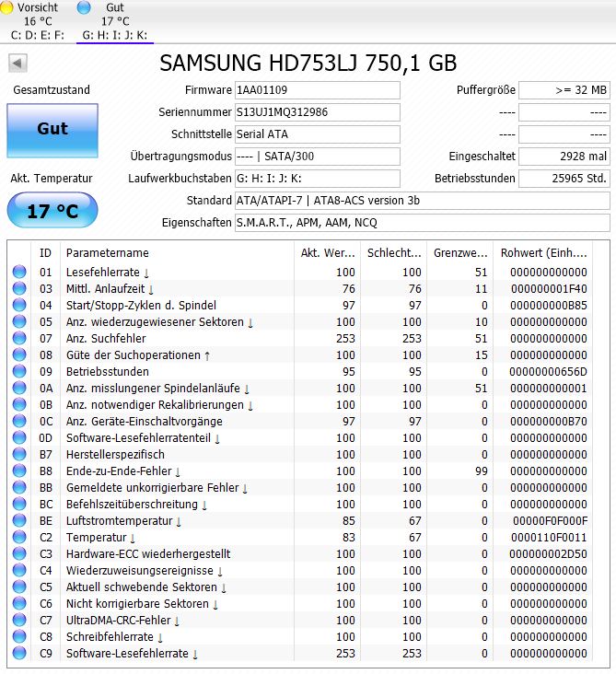Click the Grenzwe... column header

click(460, 252)
